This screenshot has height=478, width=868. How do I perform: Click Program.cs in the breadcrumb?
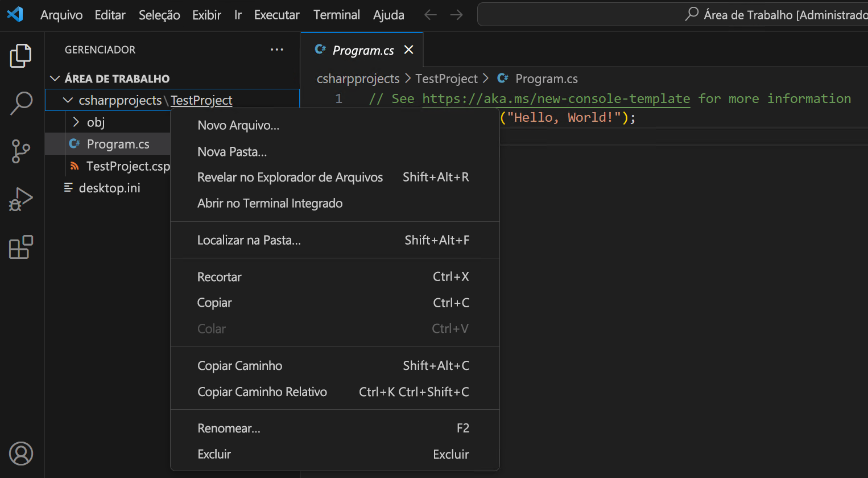[547, 79]
